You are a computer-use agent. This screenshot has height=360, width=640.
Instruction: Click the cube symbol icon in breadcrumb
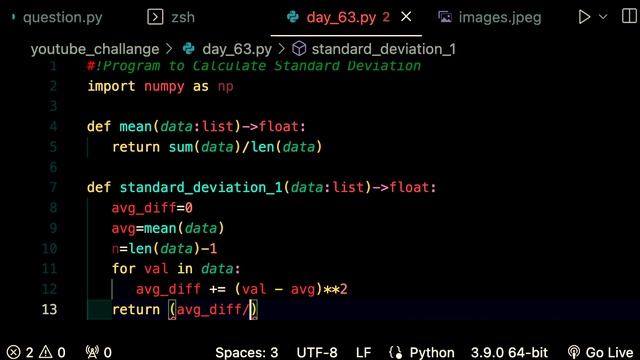point(299,49)
